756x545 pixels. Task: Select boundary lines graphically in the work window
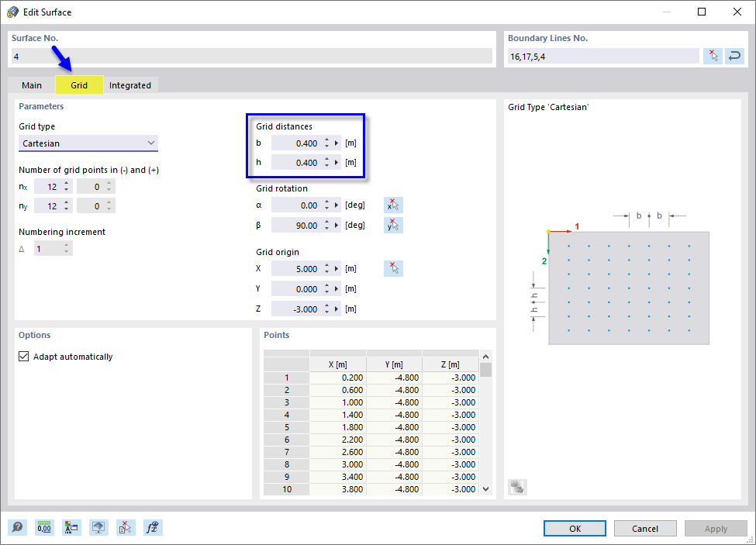coord(713,56)
